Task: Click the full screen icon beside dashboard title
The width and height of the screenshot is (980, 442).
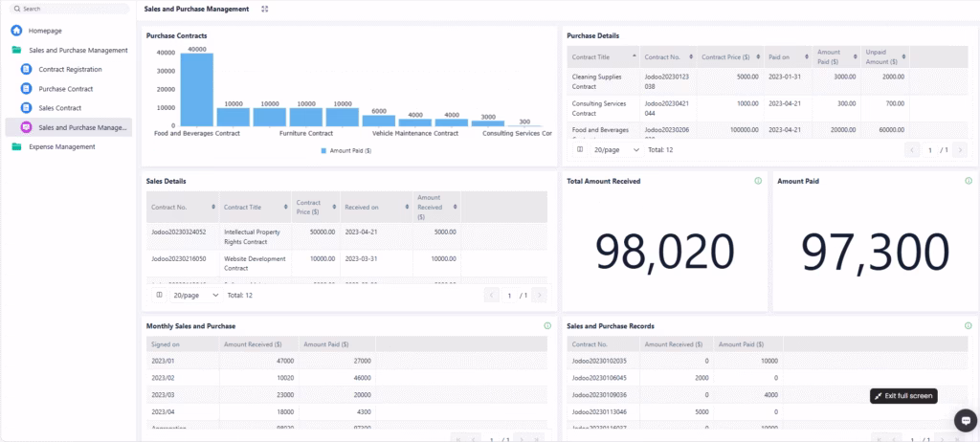Action: [x=265, y=10]
